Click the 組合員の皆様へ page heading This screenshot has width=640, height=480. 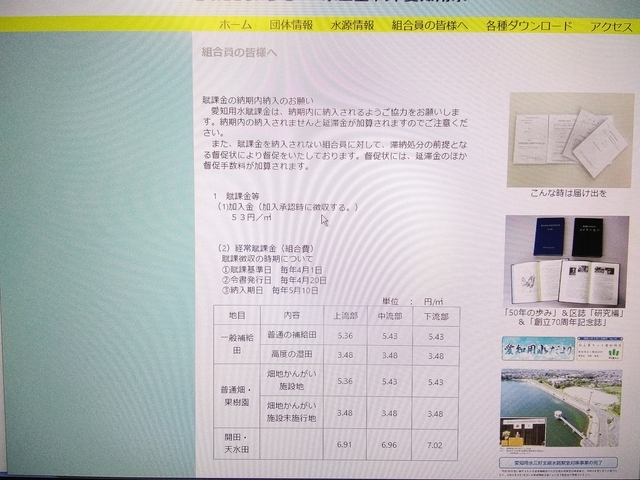click(239, 52)
